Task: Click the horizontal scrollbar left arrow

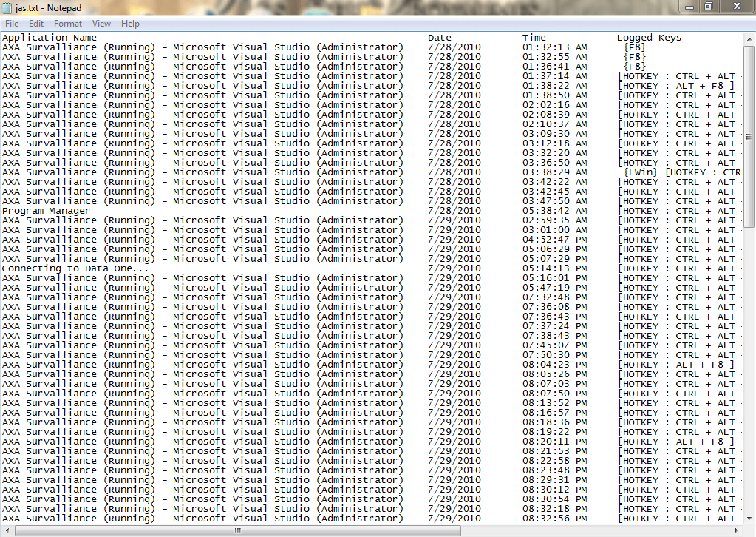Action: coord(6,530)
